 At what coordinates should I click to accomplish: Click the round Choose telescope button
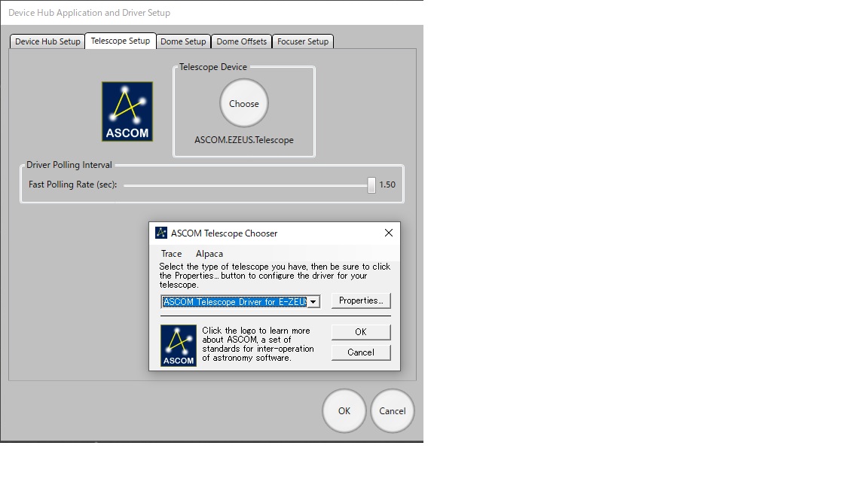[x=244, y=103]
